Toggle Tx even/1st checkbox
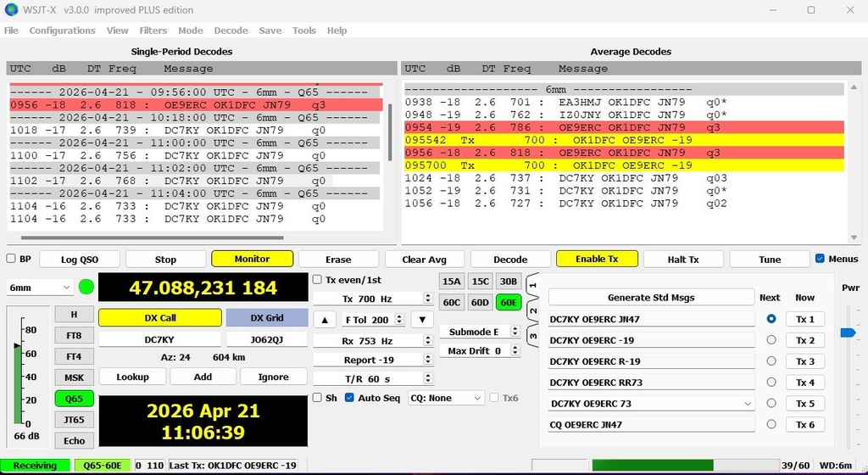 (x=317, y=280)
